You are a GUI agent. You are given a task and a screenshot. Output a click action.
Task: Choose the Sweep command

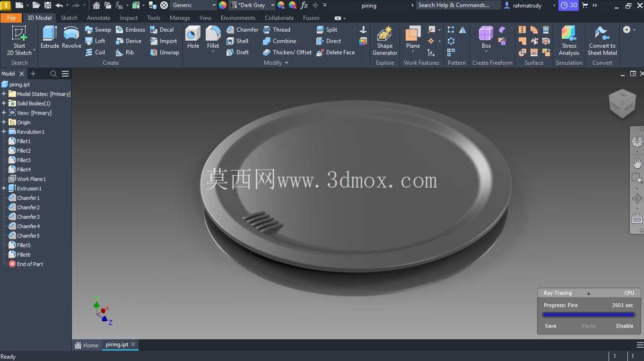98,30
